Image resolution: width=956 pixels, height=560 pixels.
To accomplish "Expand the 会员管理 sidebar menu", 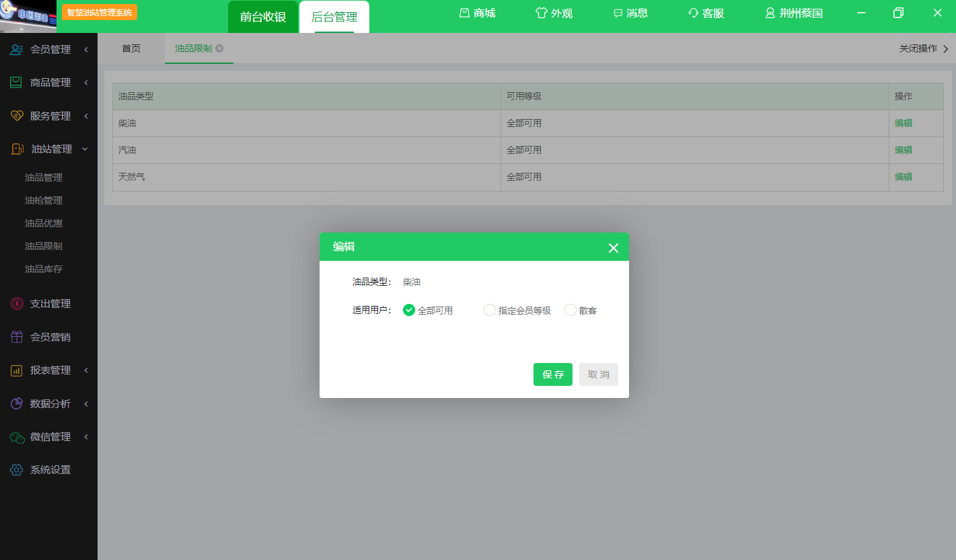I will click(x=48, y=49).
